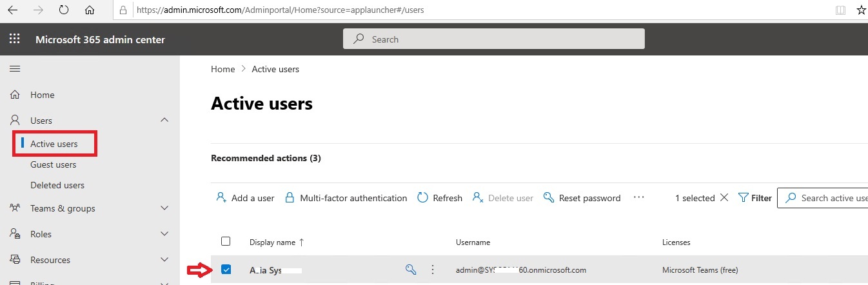Go back with the browser back arrow
This screenshot has height=285, width=868.
click(x=12, y=10)
